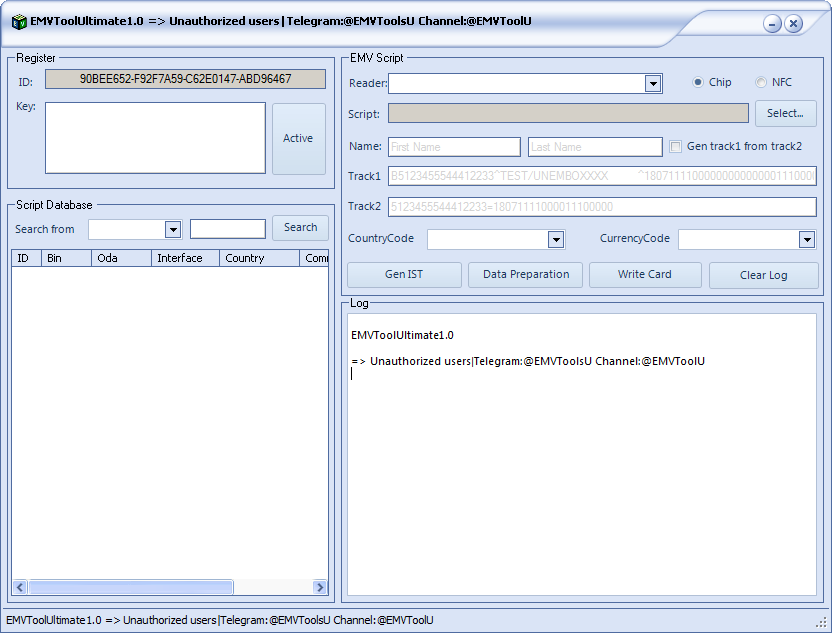Viewport: 832px width, 633px height.
Task: Minimize the window using the title bar button
Action: point(772,23)
